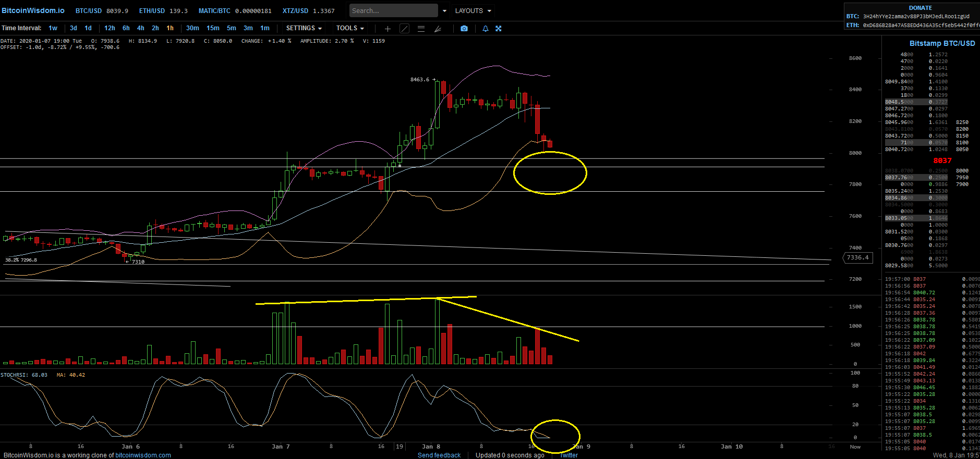Open the BTC/USD market ticker
The width and height of the screenshot is (980, 459).
click(x=102, y=11)
